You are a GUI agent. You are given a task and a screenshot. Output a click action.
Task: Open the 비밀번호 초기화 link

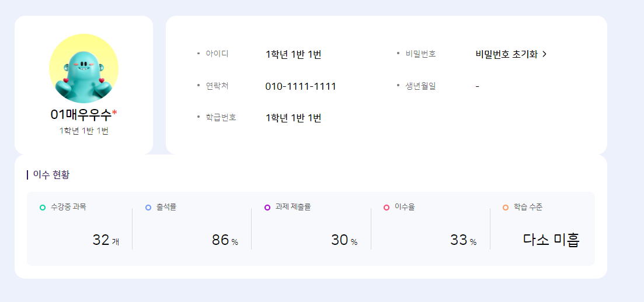[x=506, y=54]
